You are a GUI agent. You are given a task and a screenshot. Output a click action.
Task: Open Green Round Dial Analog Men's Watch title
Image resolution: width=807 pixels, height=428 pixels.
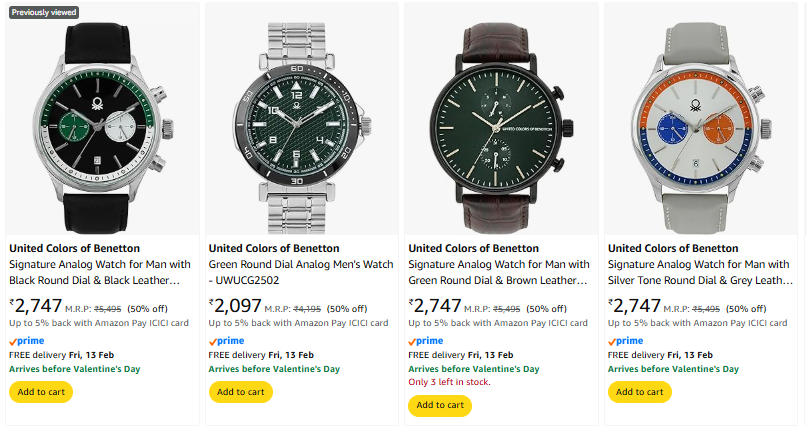pyautogui.click(x=300, y=273)
